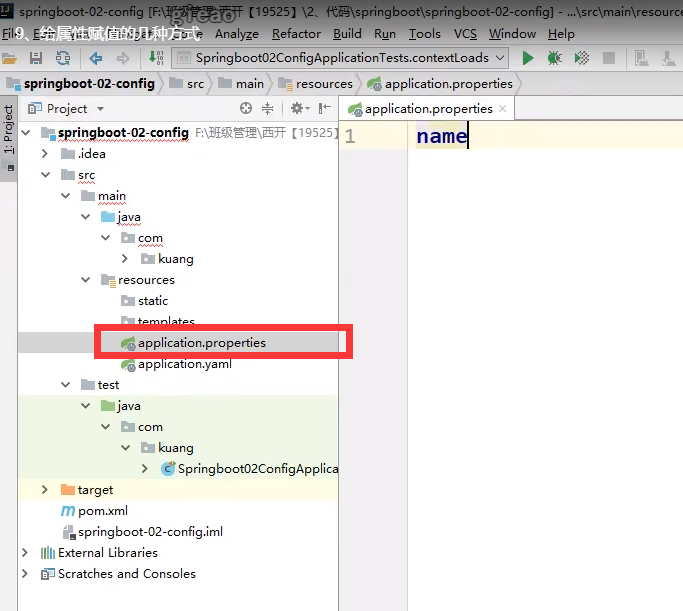Viewport: 683px width, 611px height.
Task: Click springboot-02-config breadcrumb
Action: tap(81, 84)
